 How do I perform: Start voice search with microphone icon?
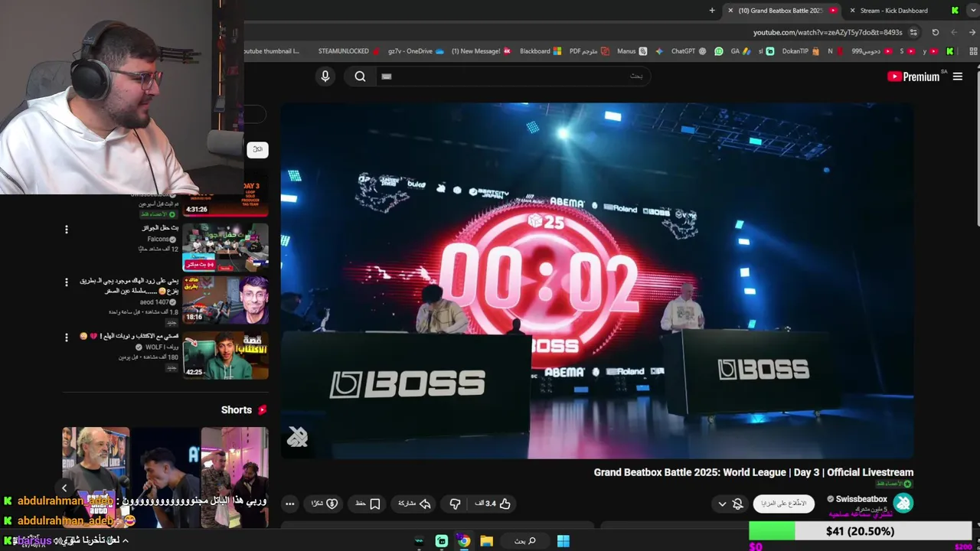tap(325, 76)
